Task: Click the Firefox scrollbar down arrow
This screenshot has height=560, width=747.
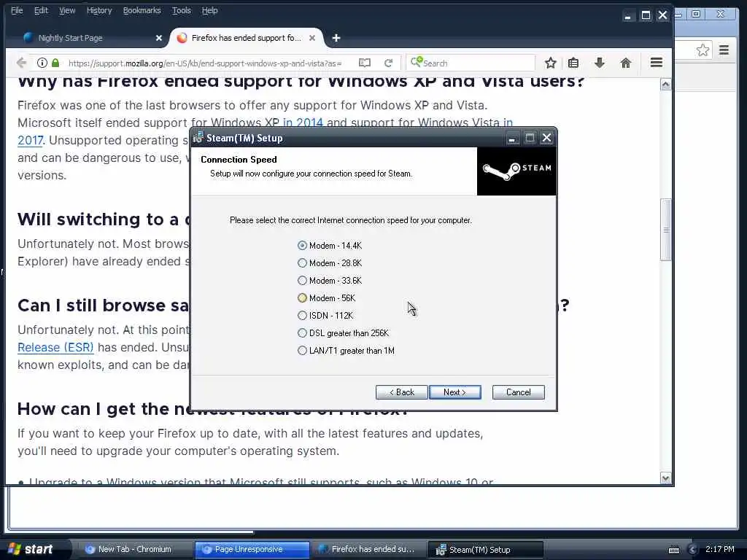Action: click(x=665, y=478)
